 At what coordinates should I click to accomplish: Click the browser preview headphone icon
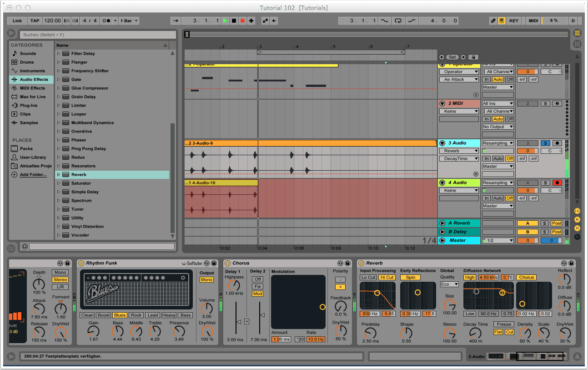click(x=25, y=246)
